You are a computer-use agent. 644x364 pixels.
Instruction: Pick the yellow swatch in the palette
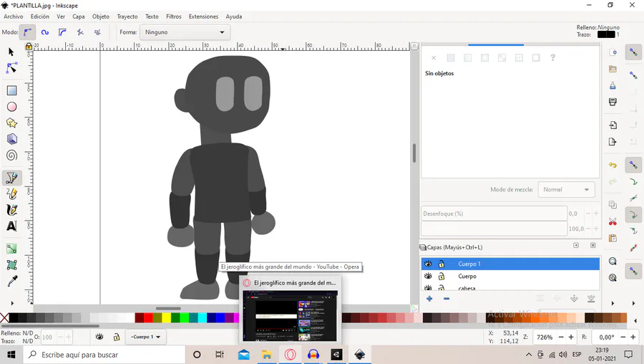click(x=167, y=317)
